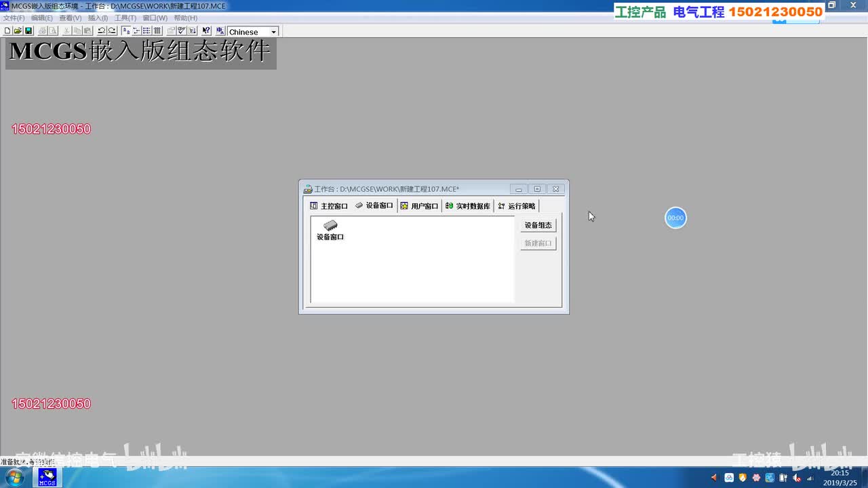Switch to the 实时数据库 tab
This screenshot has height=488, width=868.
468,206
